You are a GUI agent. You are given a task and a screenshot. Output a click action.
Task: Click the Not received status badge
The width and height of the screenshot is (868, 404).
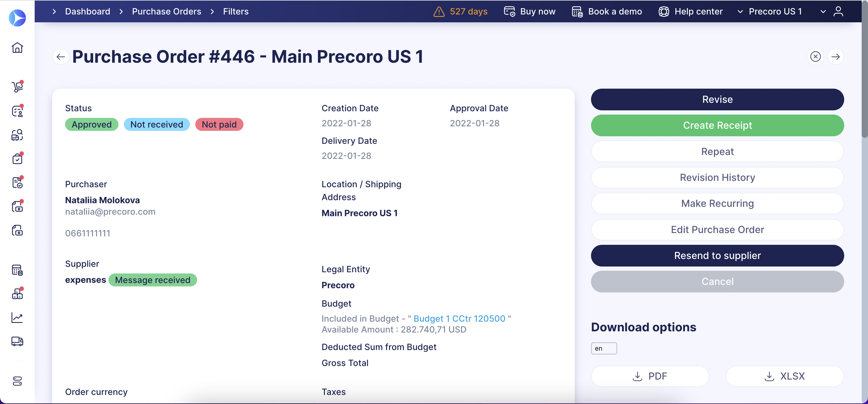click(157, 125)
